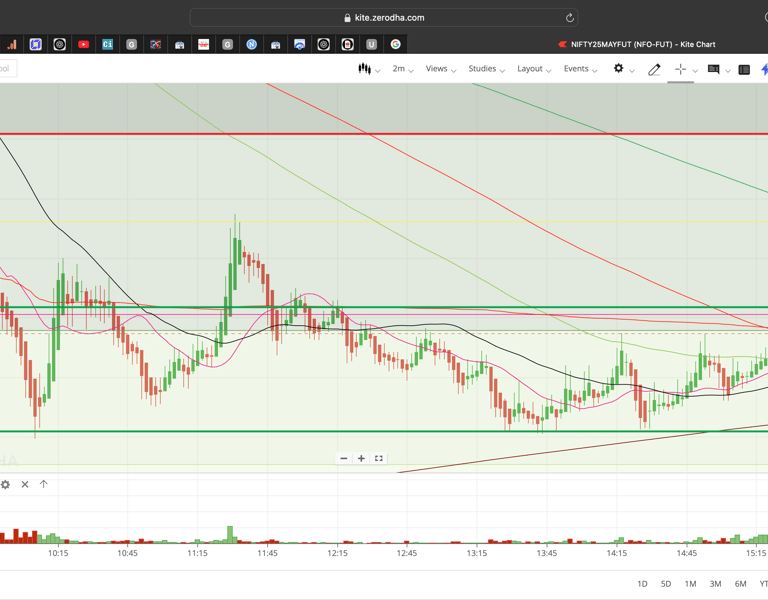Click the 11:45 time axis label
This screenshot has height=600, width=768.
click(267, 553)
